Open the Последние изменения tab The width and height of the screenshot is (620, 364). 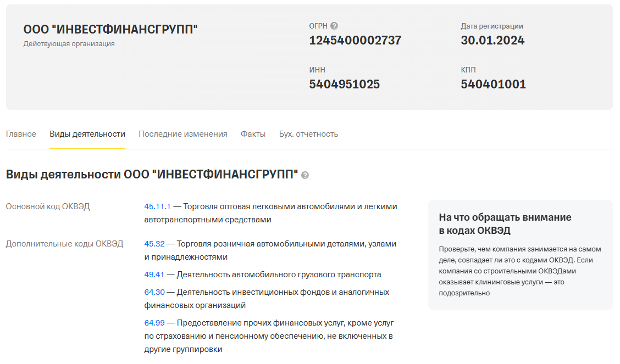[182, 134]
